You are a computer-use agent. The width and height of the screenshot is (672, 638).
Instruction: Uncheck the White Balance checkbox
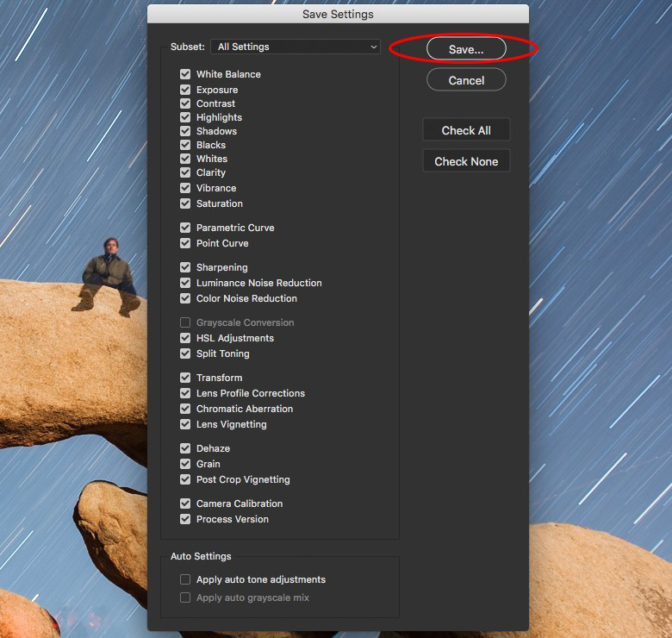click(x=185, y=74)
